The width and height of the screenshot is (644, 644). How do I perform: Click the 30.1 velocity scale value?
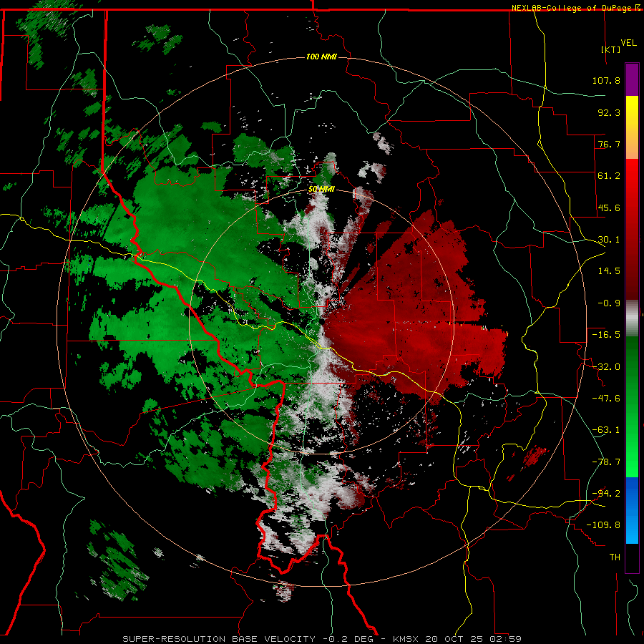coord(609,240)
